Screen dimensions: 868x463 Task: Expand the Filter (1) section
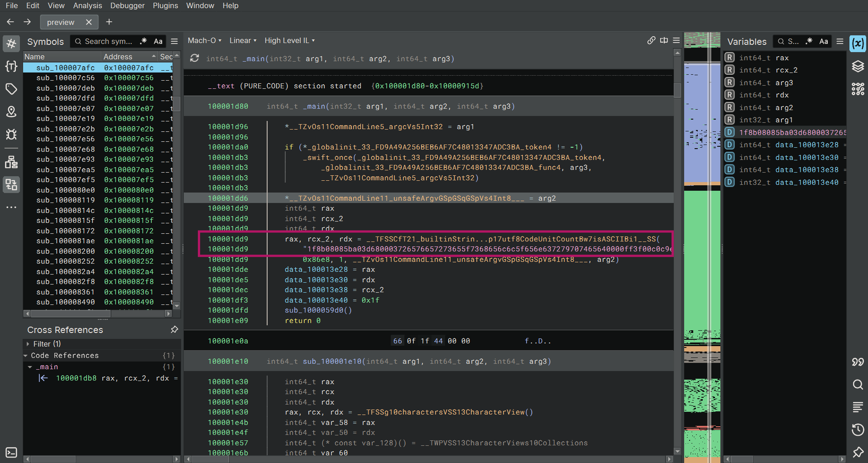coord(28,344)
